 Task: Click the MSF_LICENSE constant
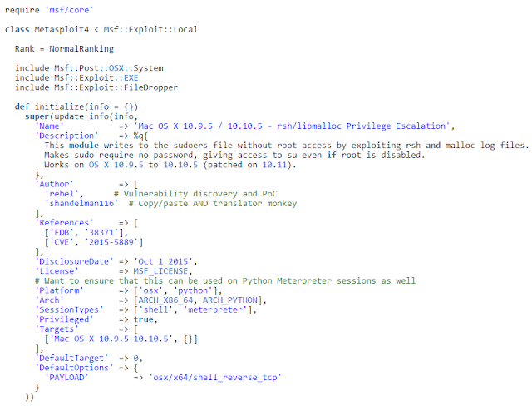160,271
